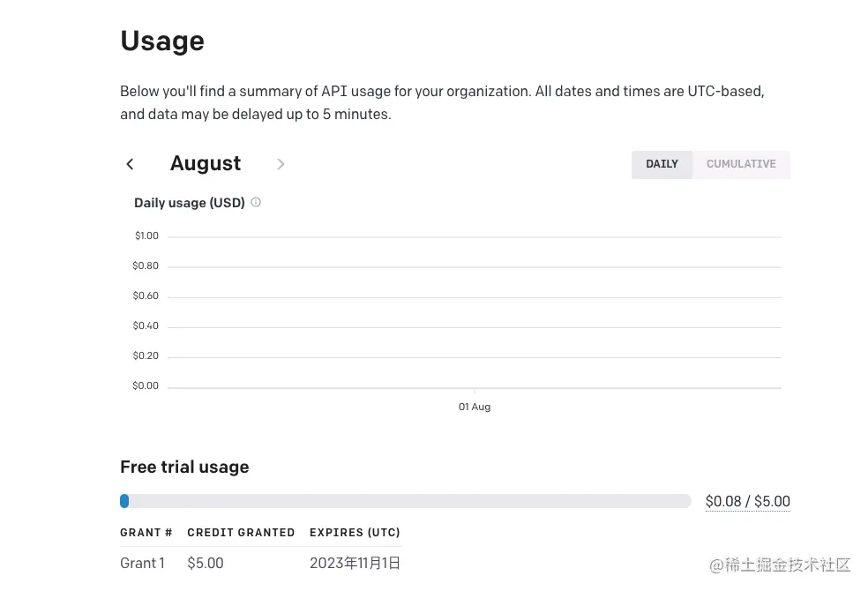868x591 pixels.
Task: Click the Daily usage (USD) chart title
Action: [x=190, y=203]
